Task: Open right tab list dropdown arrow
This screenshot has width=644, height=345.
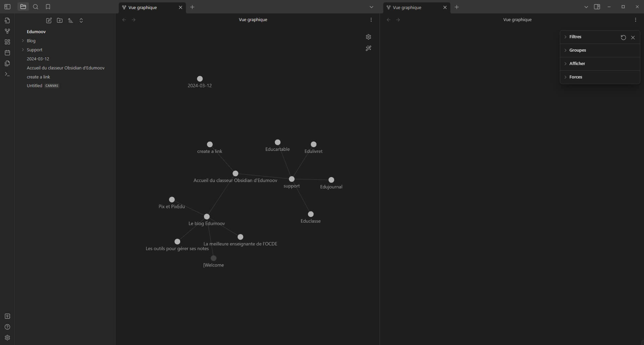Action: tap(586, 7)
